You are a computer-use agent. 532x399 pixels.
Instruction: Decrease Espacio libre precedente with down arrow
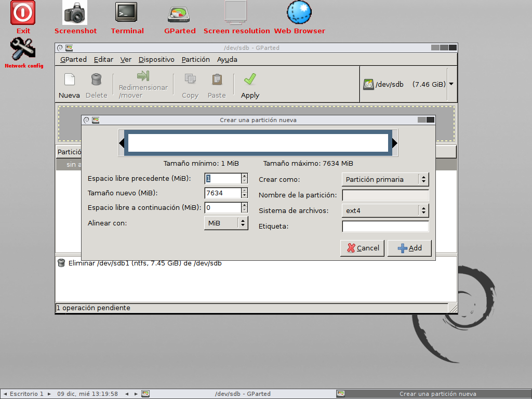pos(244,181)
